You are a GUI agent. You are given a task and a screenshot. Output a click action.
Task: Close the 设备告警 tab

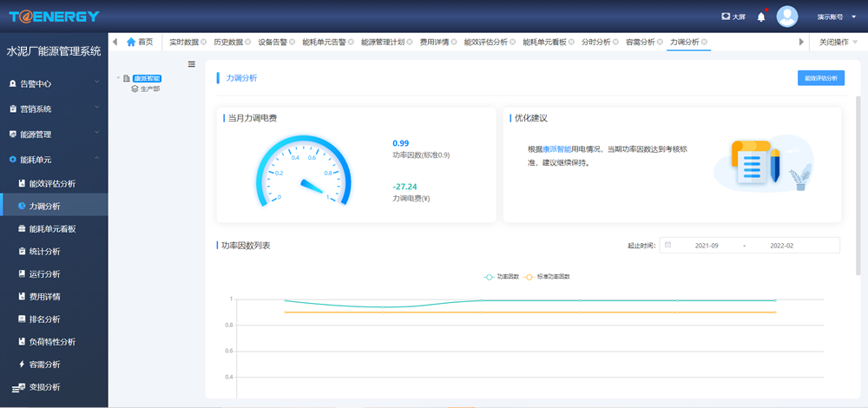[x=292, y=42]
